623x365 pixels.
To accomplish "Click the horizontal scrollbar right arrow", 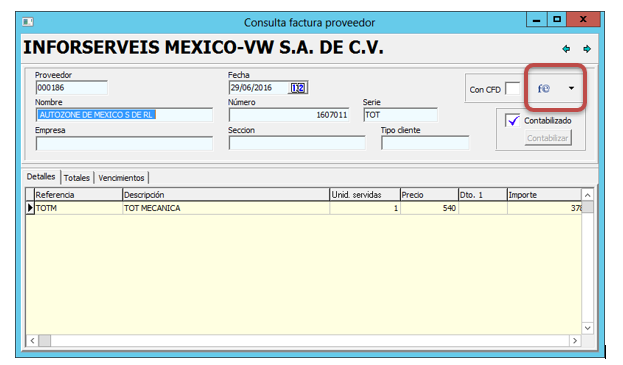I will point(575,340).
